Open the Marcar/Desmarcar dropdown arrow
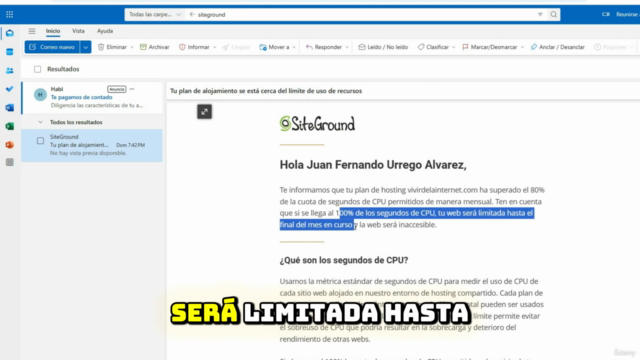The height and width of the screenshot is (360, 640). click(x=522, y=47)
